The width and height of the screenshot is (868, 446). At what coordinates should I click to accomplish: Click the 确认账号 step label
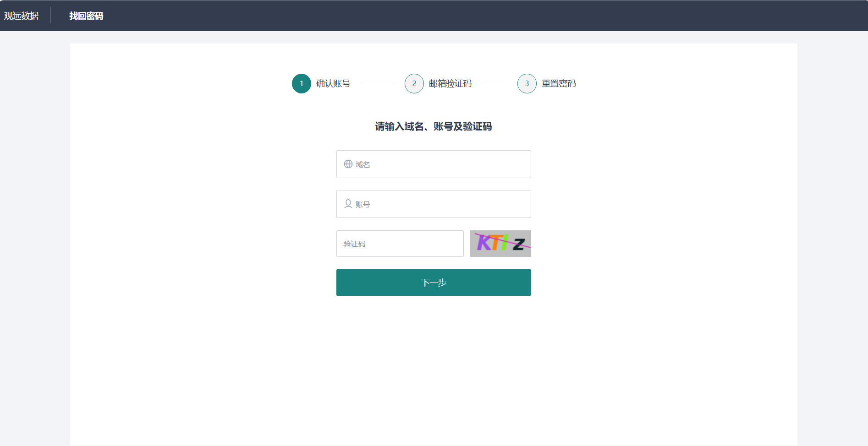[x=333, y=84]
